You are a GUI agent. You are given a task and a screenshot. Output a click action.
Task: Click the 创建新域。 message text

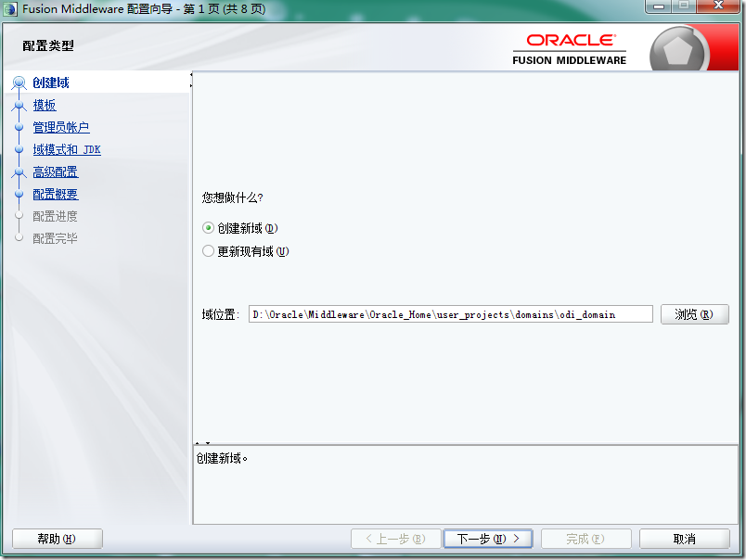(x=222, y=458)
